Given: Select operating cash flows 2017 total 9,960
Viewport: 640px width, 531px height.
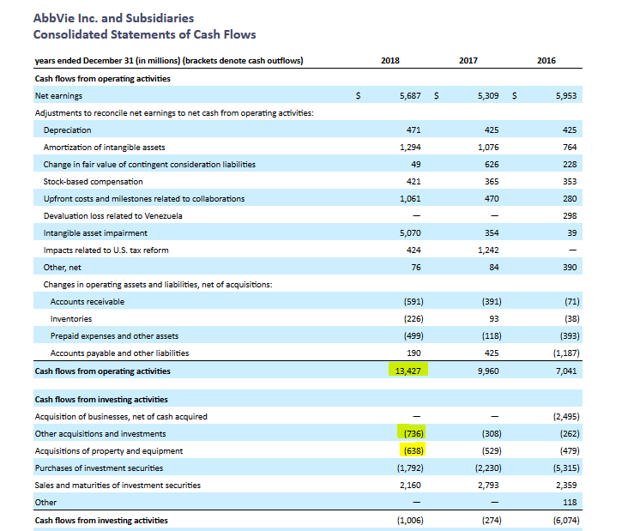Looking at the screenshot, I should (x=488, y=371).
